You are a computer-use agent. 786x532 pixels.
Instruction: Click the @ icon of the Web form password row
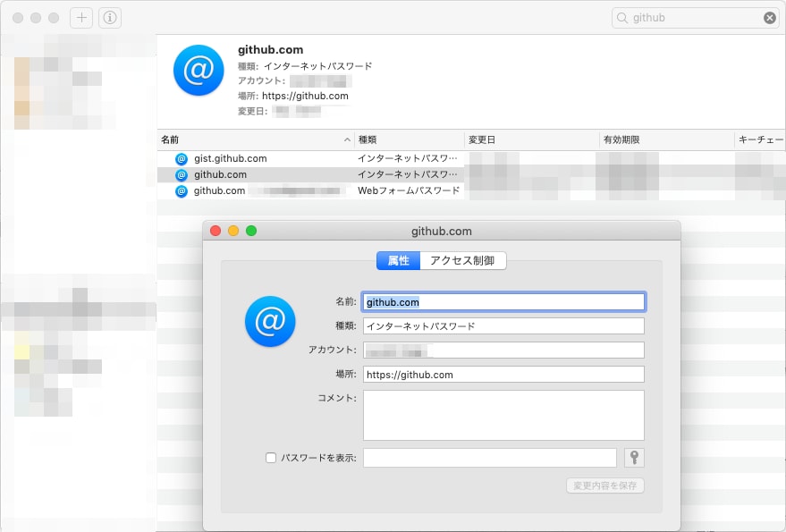[x=182, y=191]
